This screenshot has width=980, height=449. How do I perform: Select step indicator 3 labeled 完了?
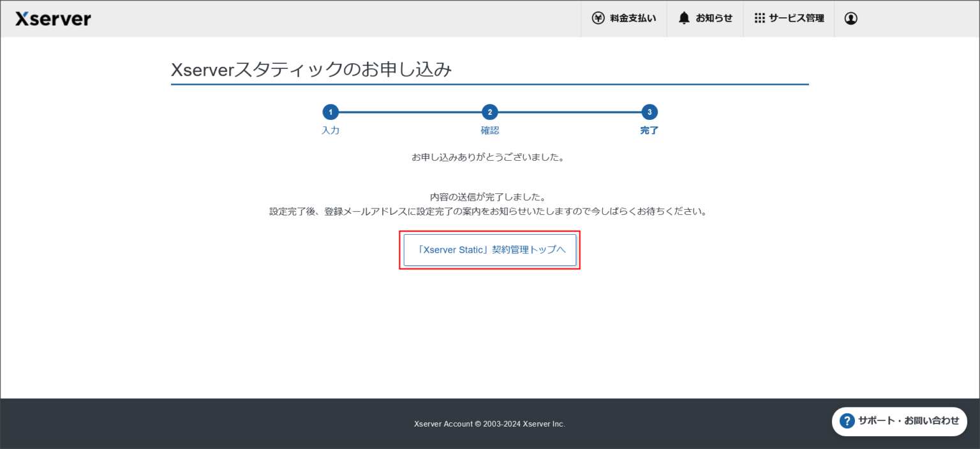pos(649,112)
